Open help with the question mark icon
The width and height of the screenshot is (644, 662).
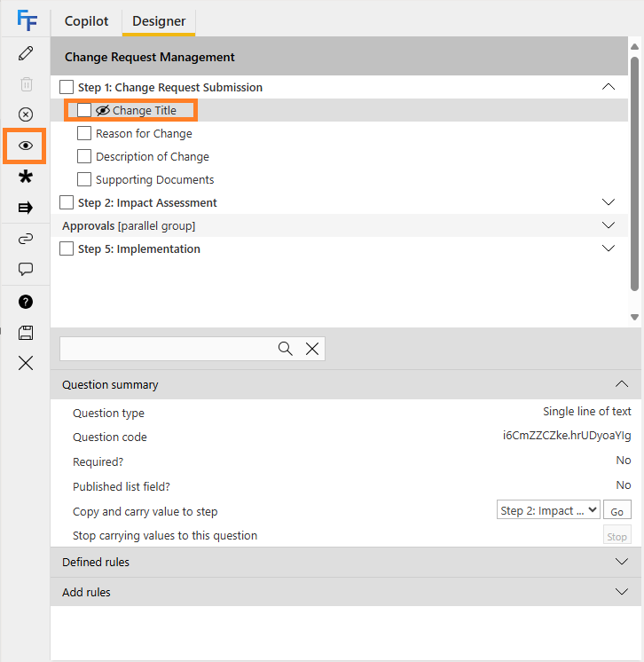coord(26,302)
